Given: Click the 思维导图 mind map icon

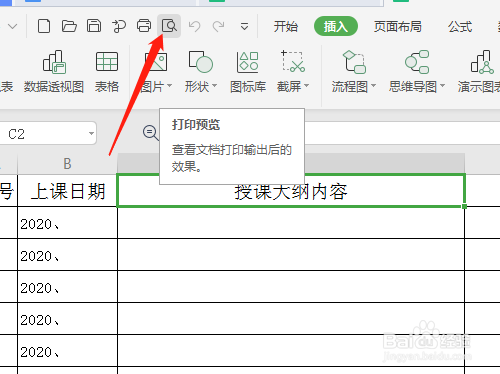Looking at the screenshot, I should tap(417, 62).
